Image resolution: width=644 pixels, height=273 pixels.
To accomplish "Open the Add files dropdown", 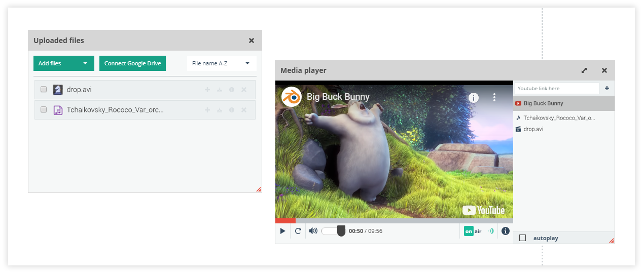I will pyautogui.click(x=64, y=63).
